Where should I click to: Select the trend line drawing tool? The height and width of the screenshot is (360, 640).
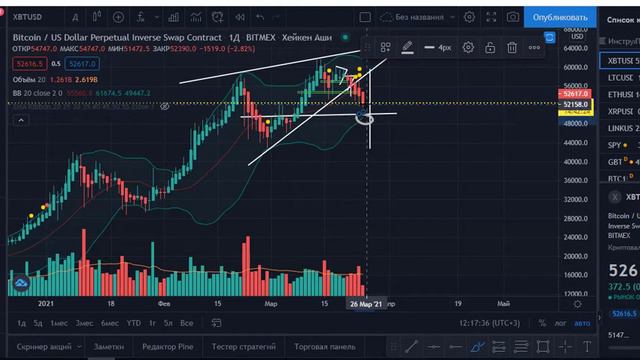(x=412, y=347)
